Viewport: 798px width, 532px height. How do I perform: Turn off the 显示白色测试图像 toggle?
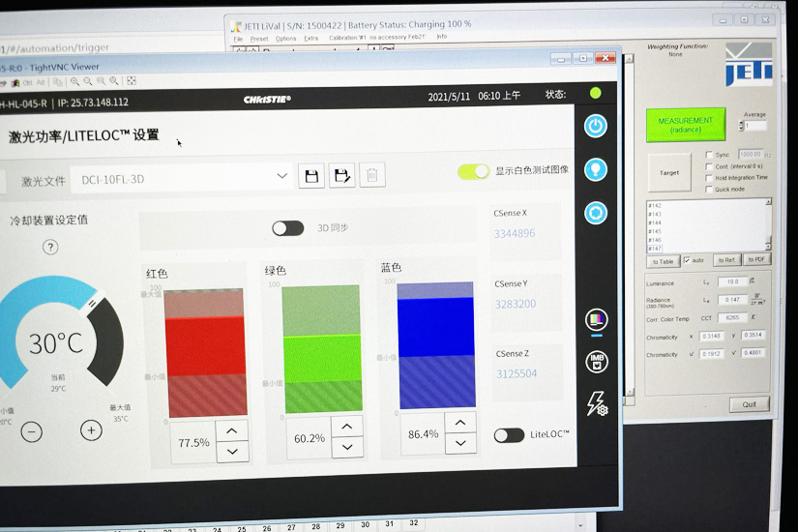pos(474,171)
